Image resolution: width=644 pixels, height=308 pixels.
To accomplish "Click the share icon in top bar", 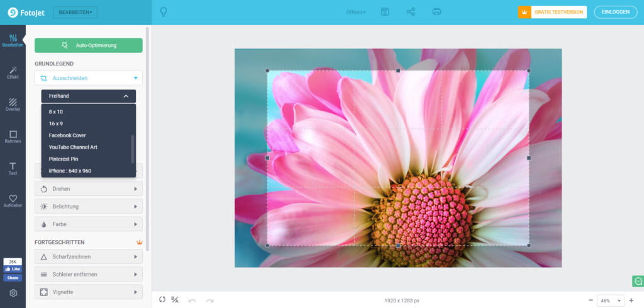I will click(x=411, y=12).
